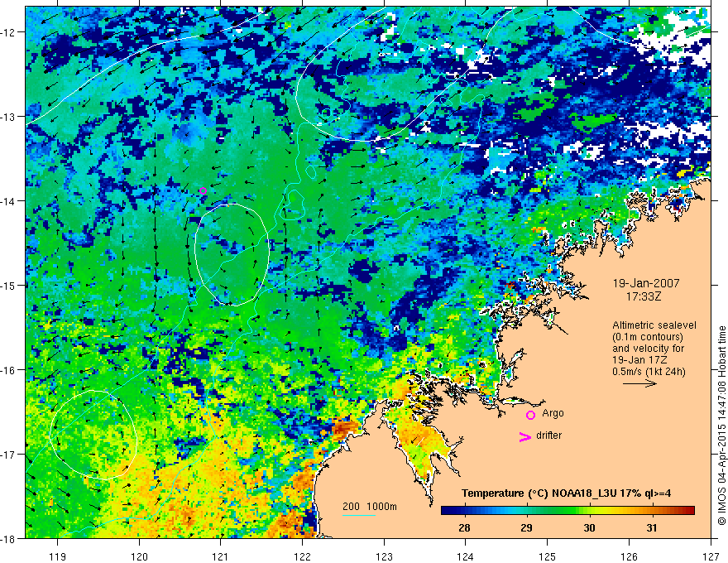The width and height of the screenshot is (728, 563).
Task: Click the colorbar tick label 28
Action: pos(464,527)
